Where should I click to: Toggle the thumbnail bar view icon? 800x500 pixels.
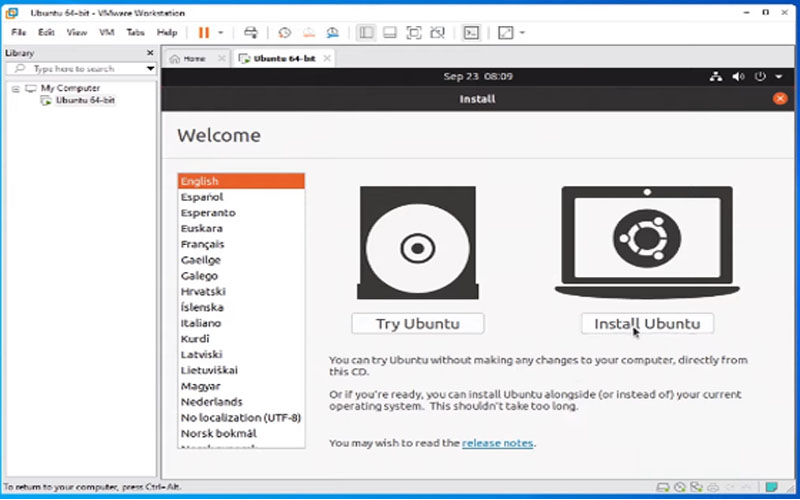390,33
